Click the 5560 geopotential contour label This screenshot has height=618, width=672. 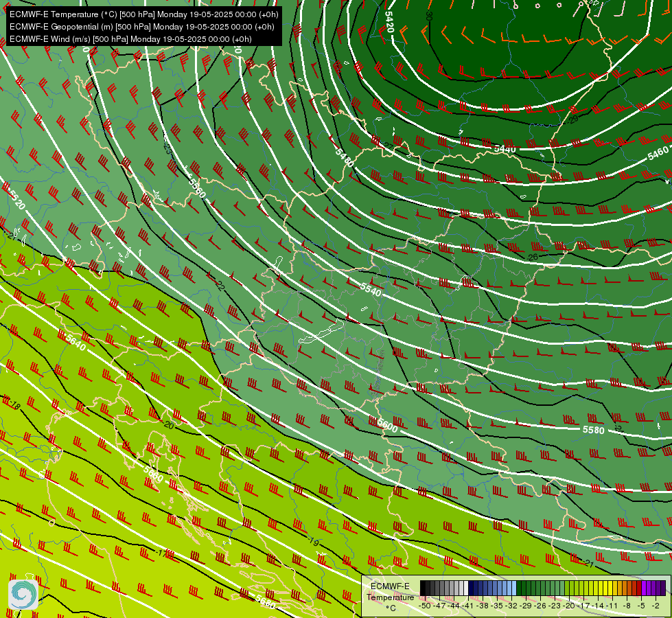click(x=197, y=188)
